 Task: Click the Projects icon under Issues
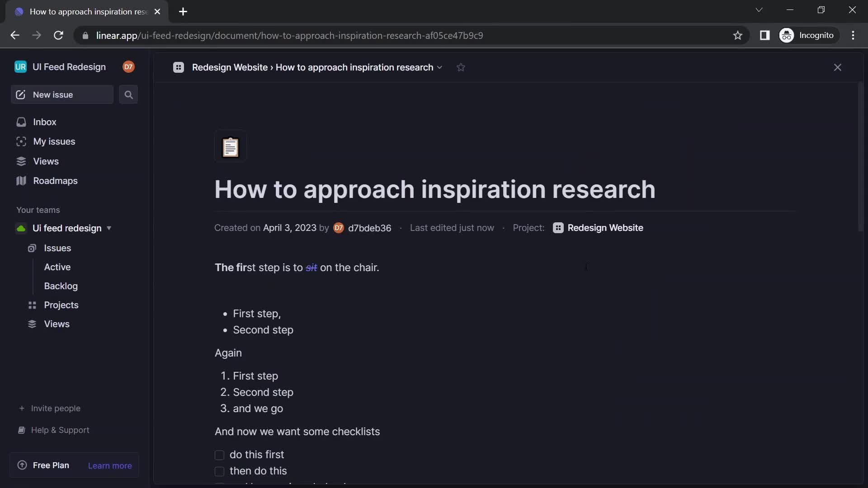point(32,305)
